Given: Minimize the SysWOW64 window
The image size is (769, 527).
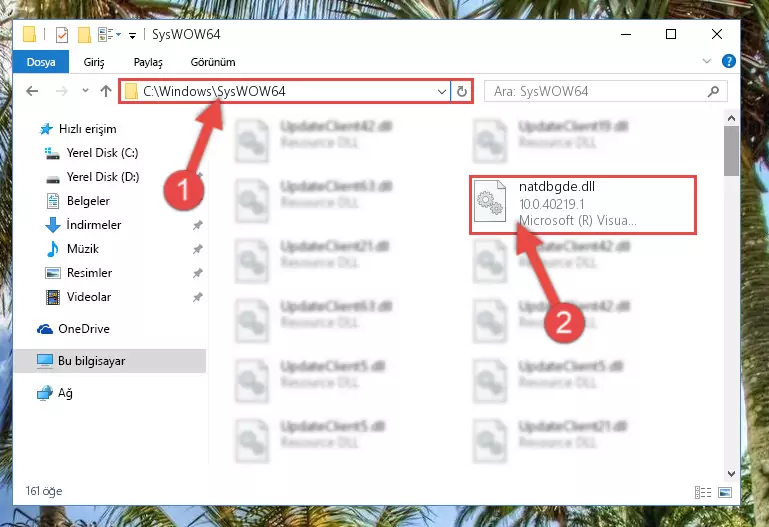Looking at the screenshot, I should click(626, 34).
